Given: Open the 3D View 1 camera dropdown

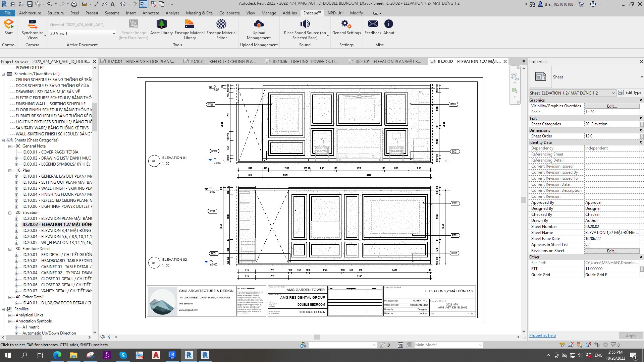Looking at the screenshot, I should click(x=83, y=33).
